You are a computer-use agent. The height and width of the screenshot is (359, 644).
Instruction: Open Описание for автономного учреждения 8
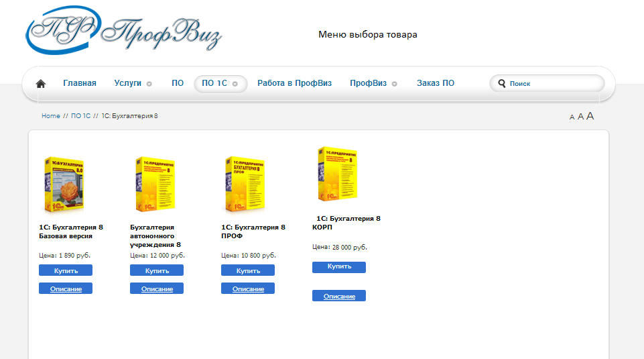pos(157,289)
